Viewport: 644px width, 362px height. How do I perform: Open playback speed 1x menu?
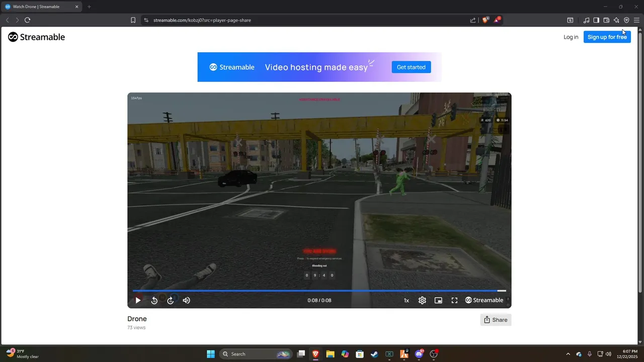pyautogui.click(x=407, y=300)
